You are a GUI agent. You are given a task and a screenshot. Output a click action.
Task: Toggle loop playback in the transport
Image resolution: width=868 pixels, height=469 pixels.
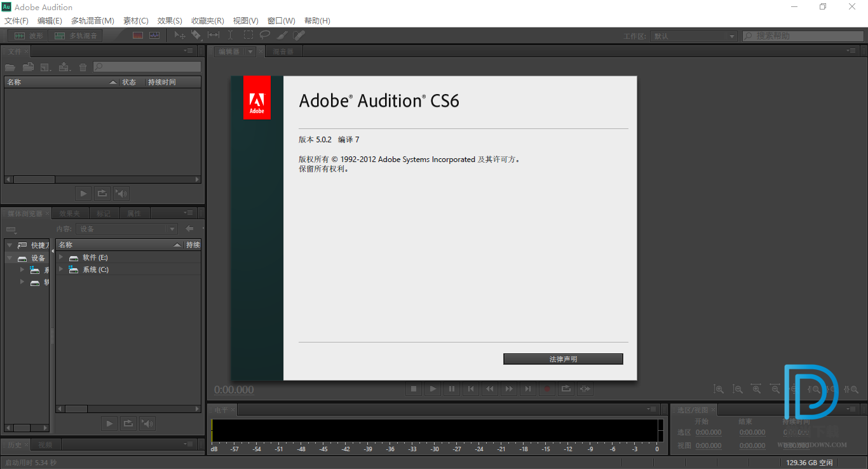[566, 389]
